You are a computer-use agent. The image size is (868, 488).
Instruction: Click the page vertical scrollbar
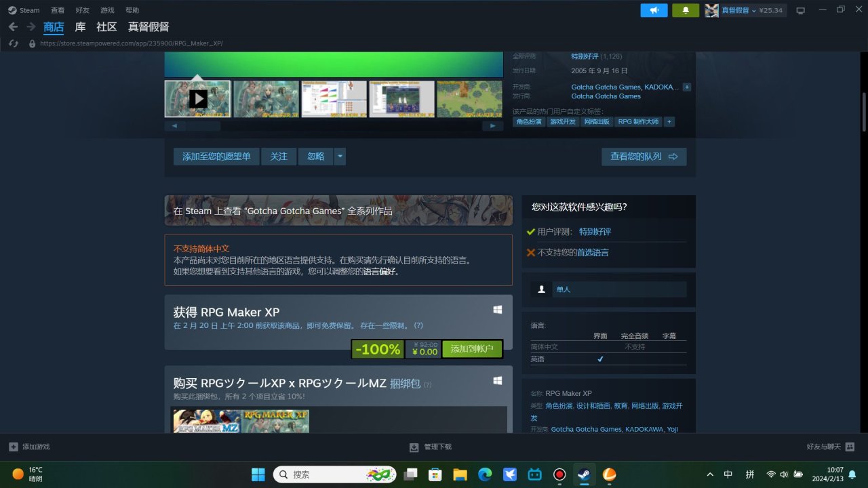(864, 112)
